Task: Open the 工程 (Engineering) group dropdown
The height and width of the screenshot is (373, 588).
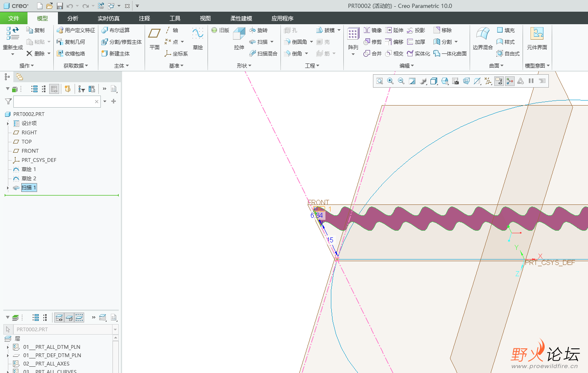Action: pos(312,66)
